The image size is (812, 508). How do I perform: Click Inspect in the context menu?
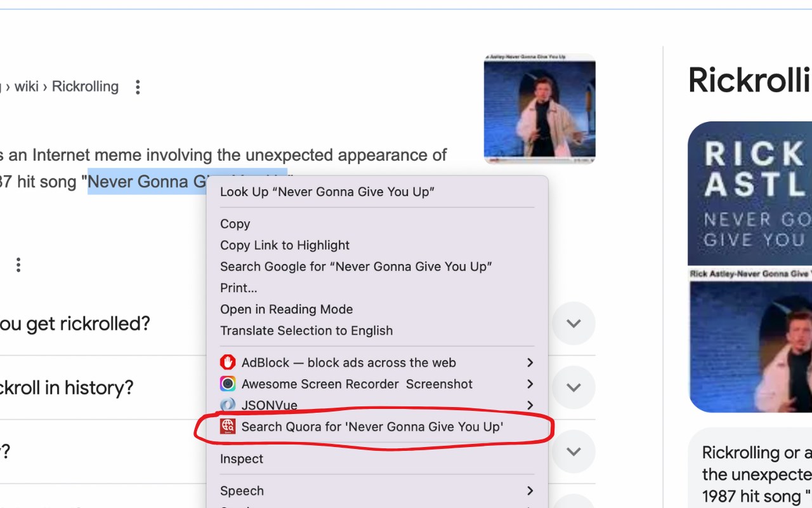pyautogui.click(x=242, y=459)
